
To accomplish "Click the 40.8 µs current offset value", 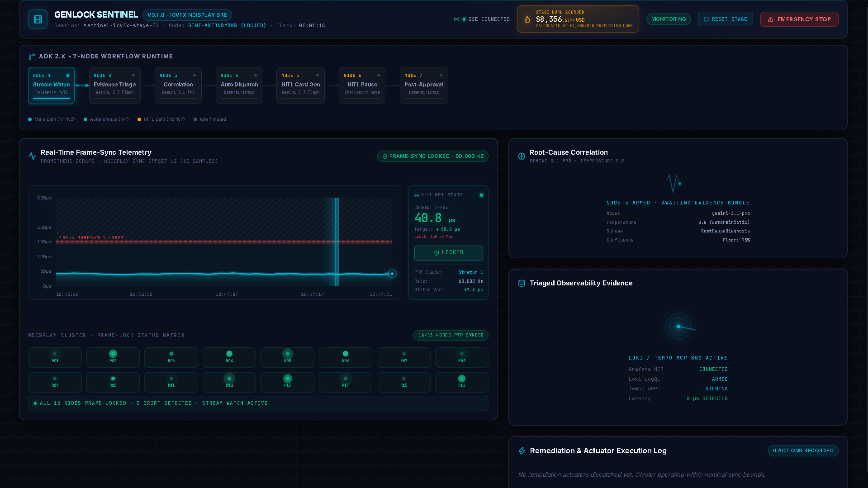I will point(435,218).
